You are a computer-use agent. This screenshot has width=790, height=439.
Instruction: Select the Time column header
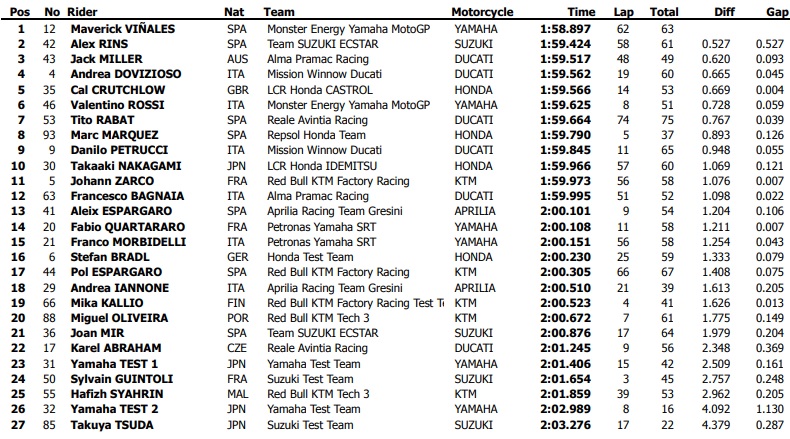581,12
